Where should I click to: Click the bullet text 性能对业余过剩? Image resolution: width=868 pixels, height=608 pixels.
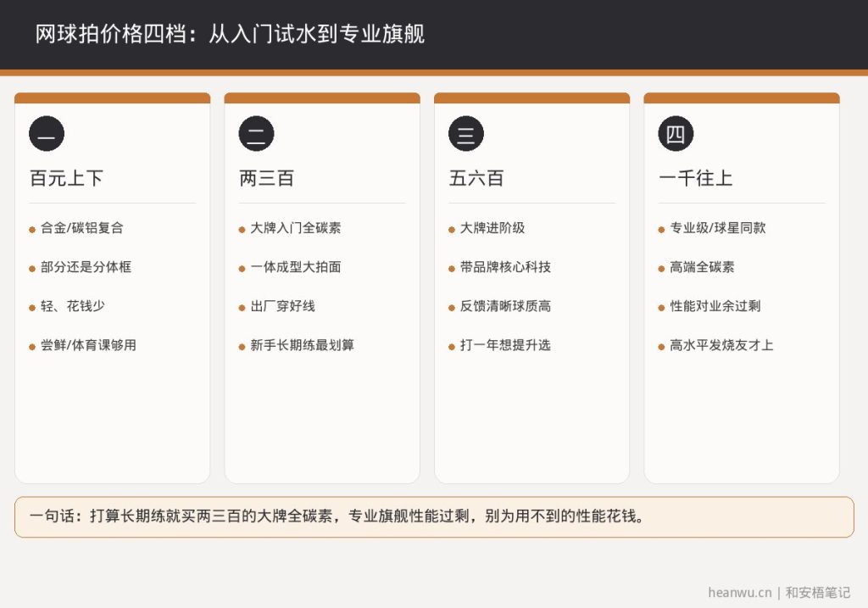pos(715,306)
